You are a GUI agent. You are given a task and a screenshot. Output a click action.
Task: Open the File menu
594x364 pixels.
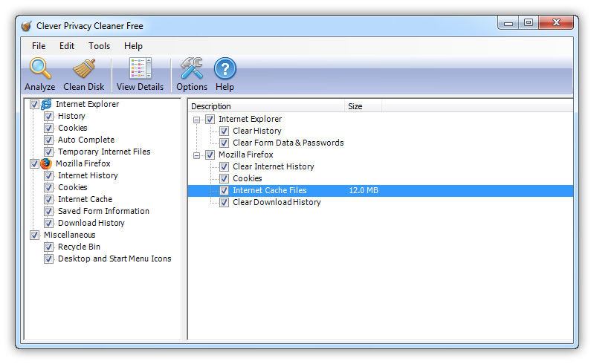pyautogui.click(x=39, y=46)
